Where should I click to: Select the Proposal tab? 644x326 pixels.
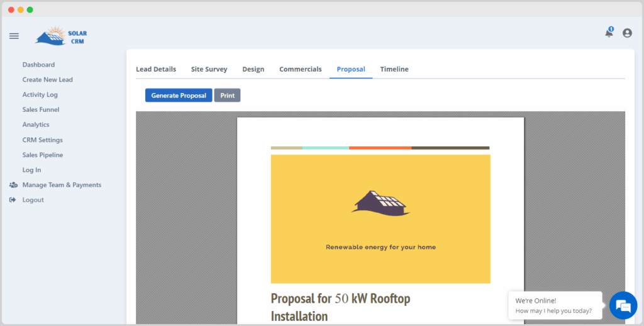(x=351, y=69)
